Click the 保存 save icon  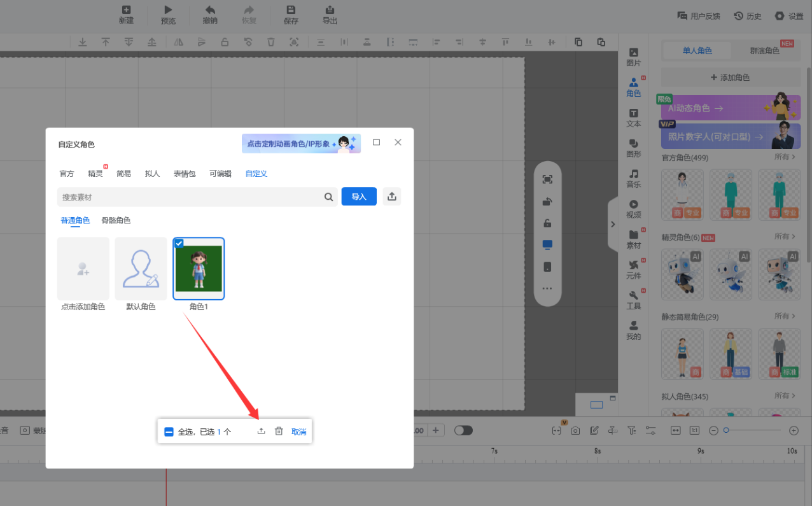[291, 14]
